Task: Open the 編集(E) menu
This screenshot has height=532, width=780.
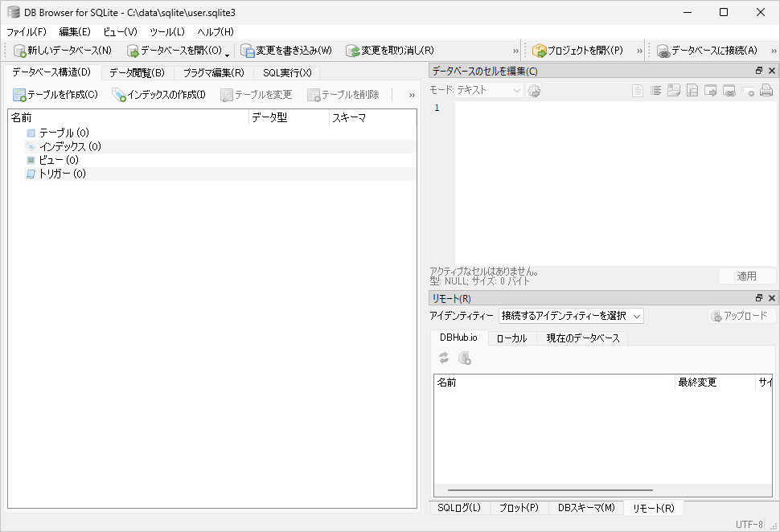Action: pyautogui.click(x=75, y=32)
